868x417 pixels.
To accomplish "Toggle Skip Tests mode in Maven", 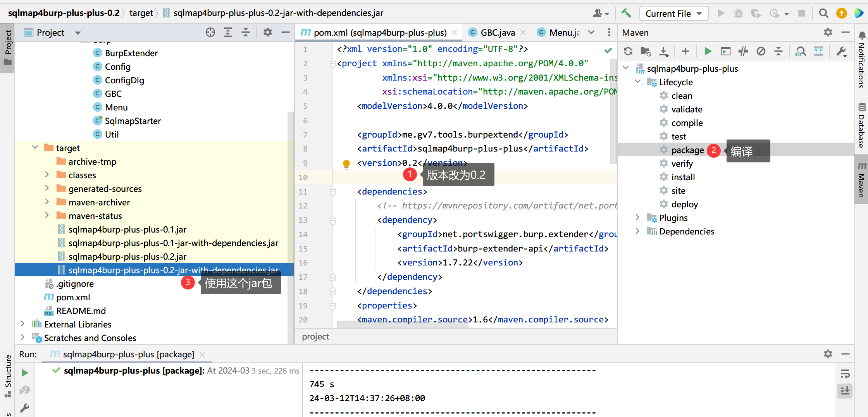I will [761, 51].
